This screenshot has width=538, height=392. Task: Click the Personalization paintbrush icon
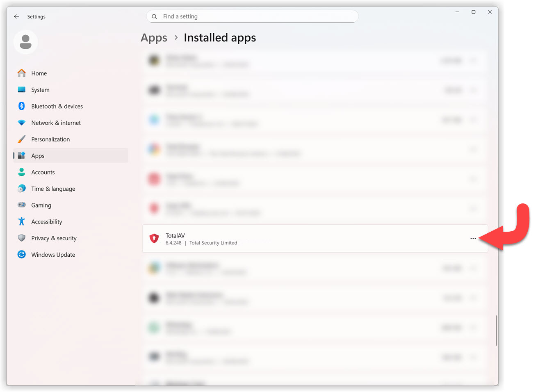click(x=22, y=139)
